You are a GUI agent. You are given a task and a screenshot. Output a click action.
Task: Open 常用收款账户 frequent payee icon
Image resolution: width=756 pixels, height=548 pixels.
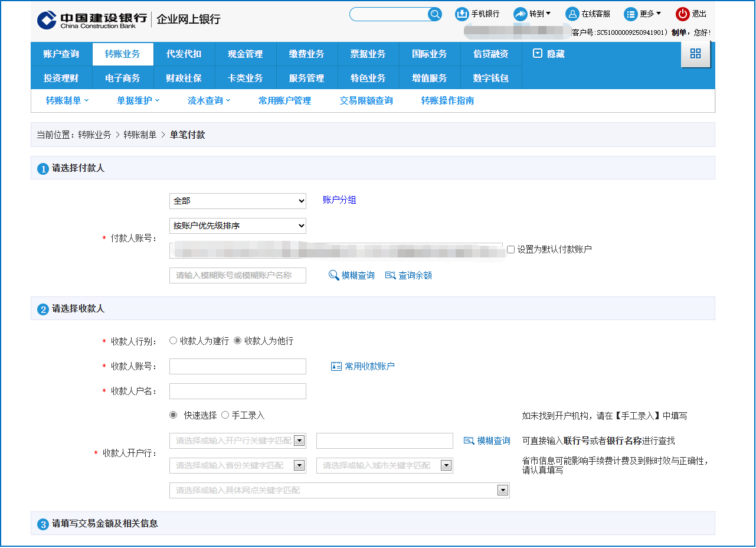point(336,366)
